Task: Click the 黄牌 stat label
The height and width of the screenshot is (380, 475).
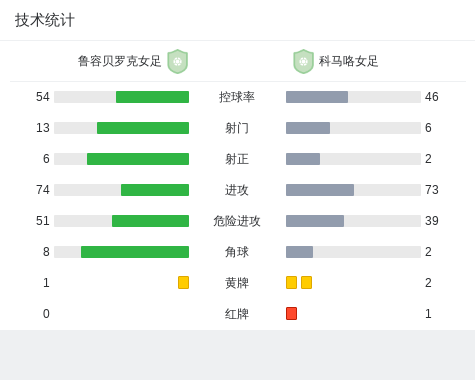Action: [x=237, y=283]
